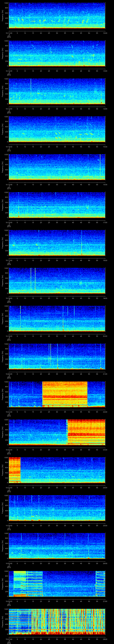Click the spectrogram panel starting at 19:19:00
Viewport: 114px width, 644px height.
(x=57, y=318)
